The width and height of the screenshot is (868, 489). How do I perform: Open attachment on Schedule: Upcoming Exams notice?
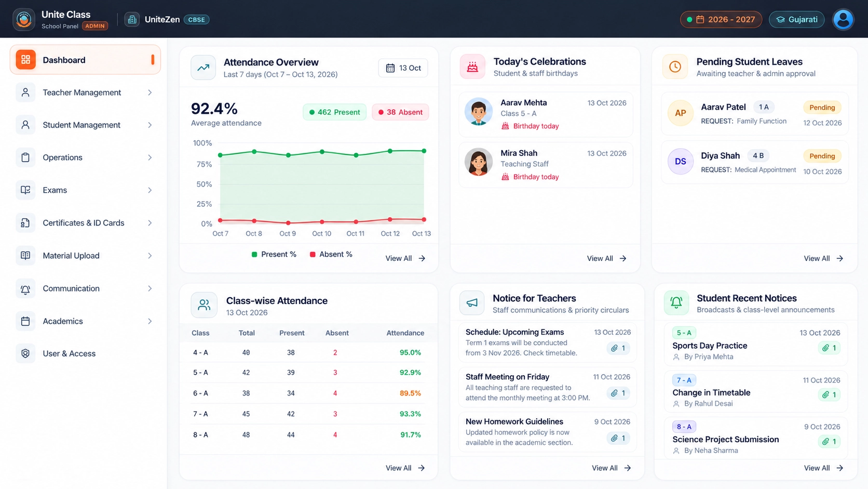coord(618,348)
